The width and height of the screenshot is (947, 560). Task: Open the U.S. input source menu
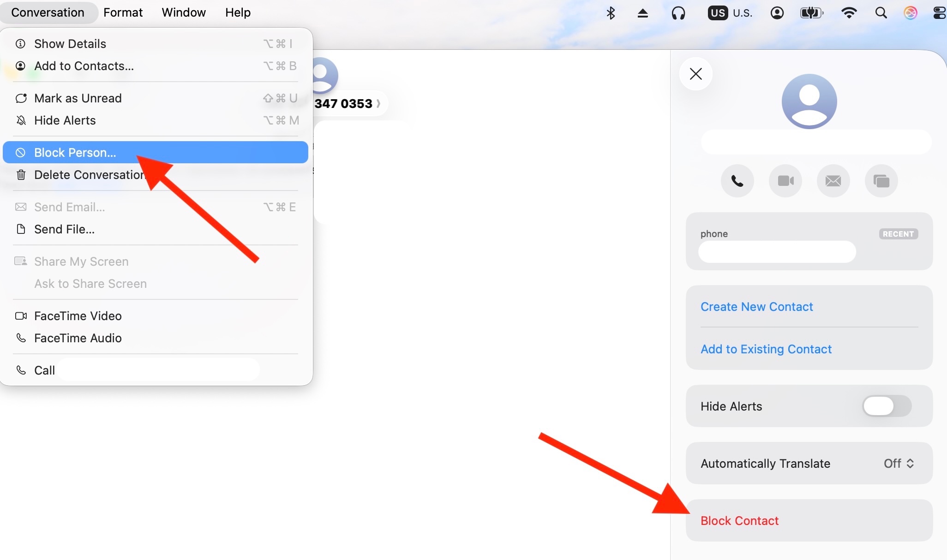coord(730,13)
